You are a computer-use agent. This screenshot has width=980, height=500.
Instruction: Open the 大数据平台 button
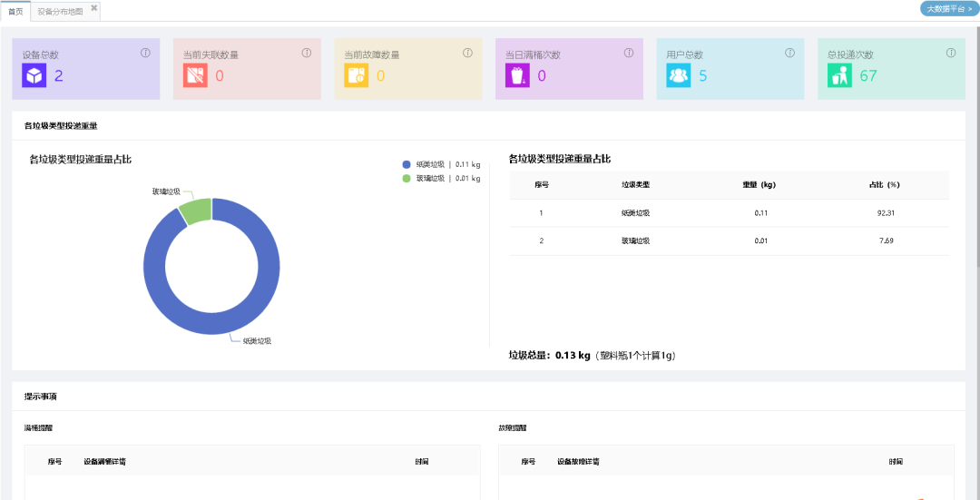click(x=949, y=8)
